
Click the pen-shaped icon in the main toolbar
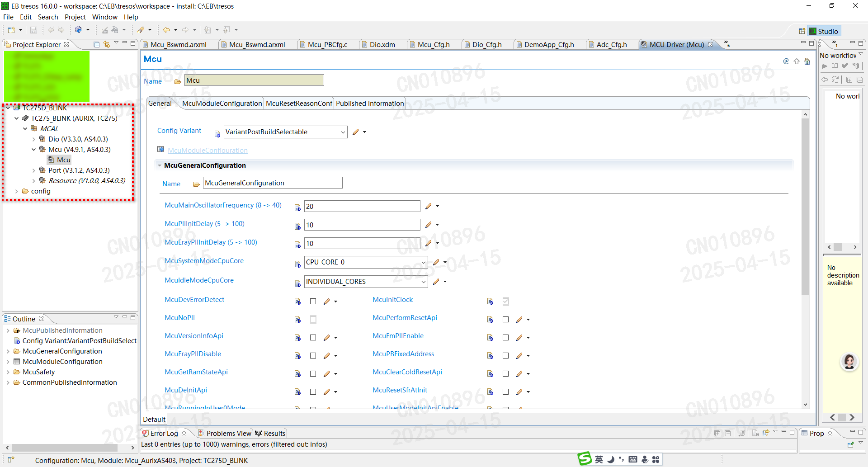[x=141, y=30]
